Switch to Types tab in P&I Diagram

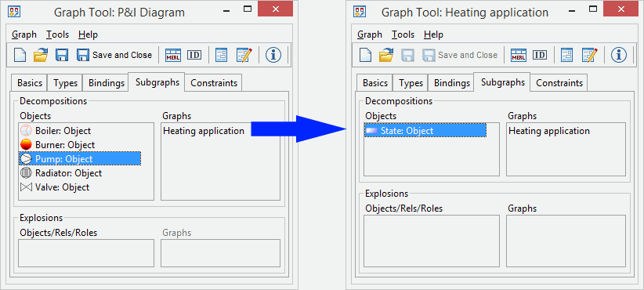(x=65, y=83)
